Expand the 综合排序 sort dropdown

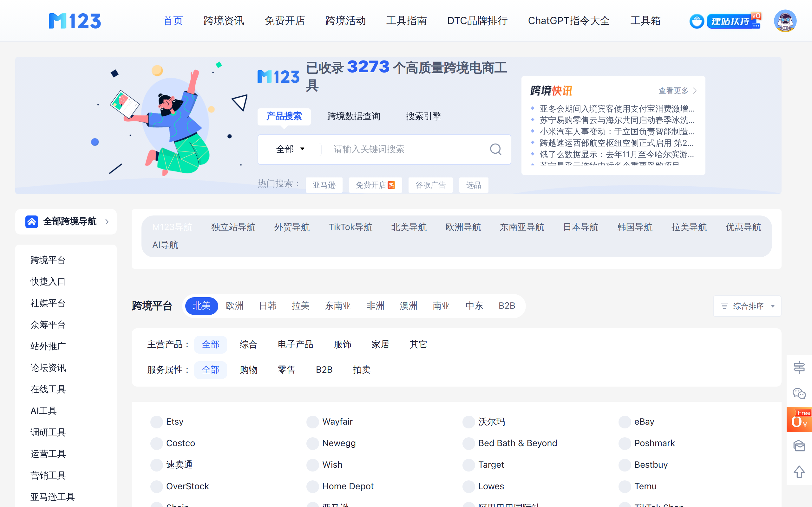tap(747, 306)
